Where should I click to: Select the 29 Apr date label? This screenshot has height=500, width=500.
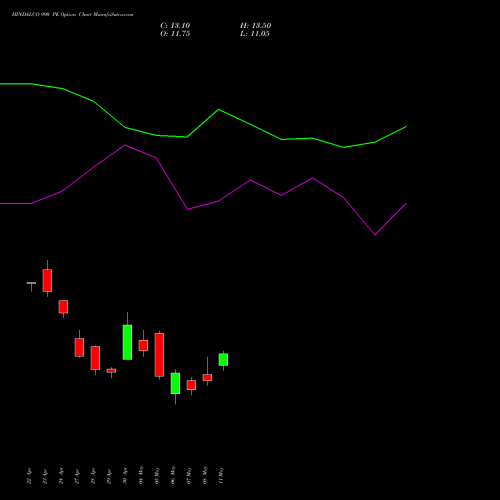click(x=109, y=476)
